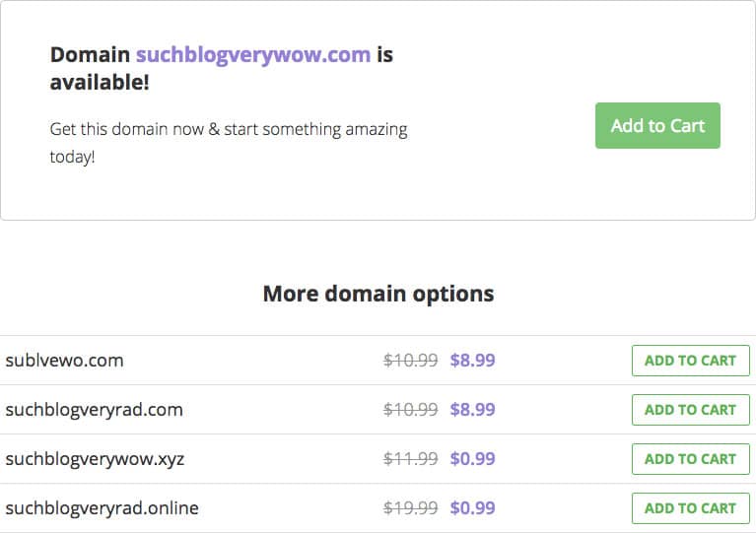
Task: Add suchblogveryrad.com to cart
Action: 690,410
